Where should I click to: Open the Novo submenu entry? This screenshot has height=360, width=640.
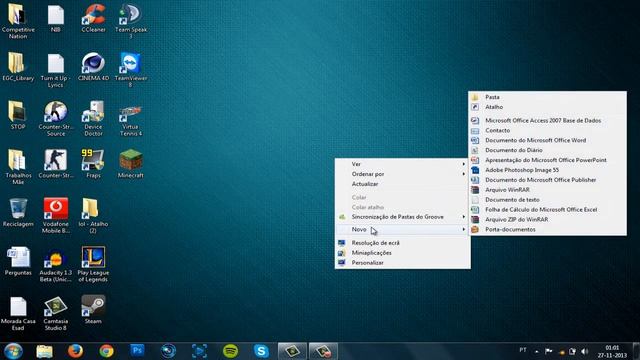click(x=402, y=229)
